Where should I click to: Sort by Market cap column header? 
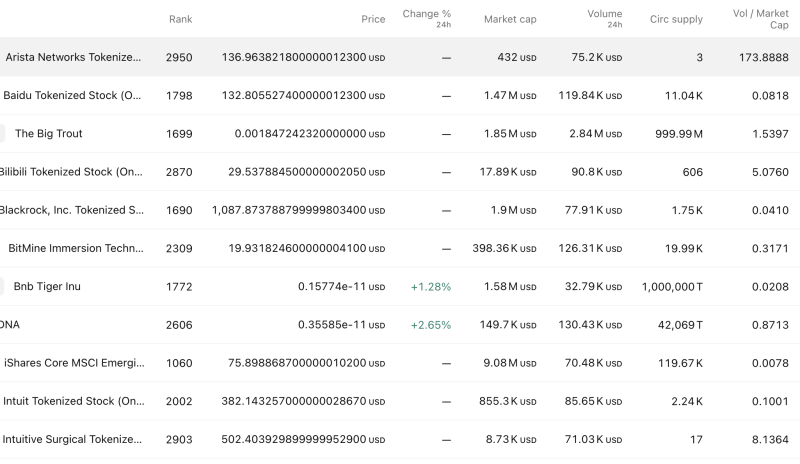[x=510, y=19]
